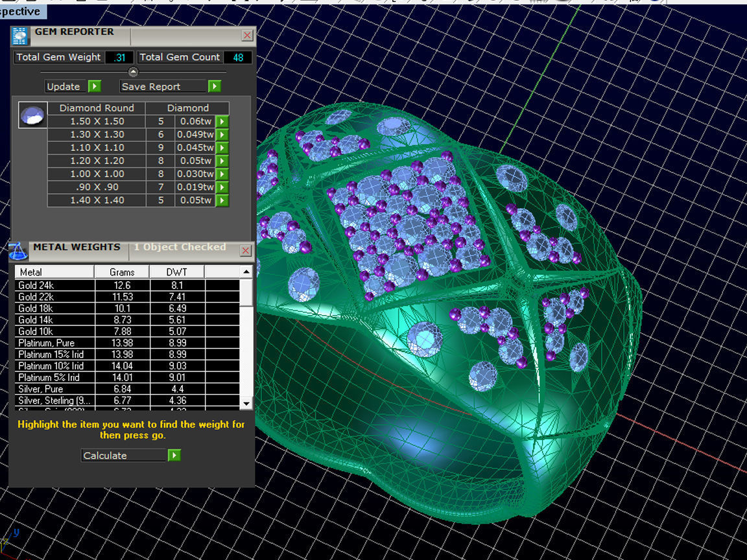Click the 0.019tw weight cell
The height and width of the screenshot is (560, 747).
coord(196,187)
